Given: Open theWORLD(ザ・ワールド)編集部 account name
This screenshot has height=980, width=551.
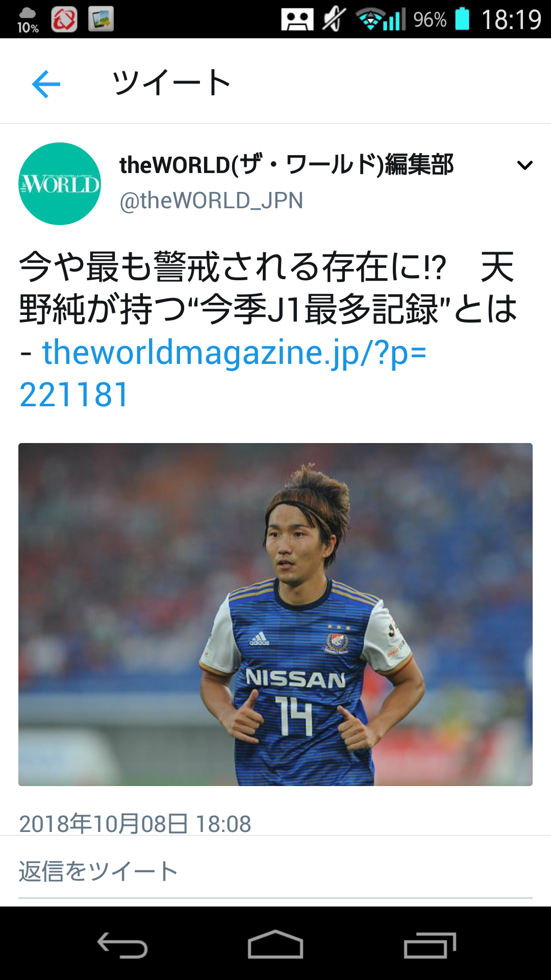Looking at the screenshot, I should (x=286, y=165).
